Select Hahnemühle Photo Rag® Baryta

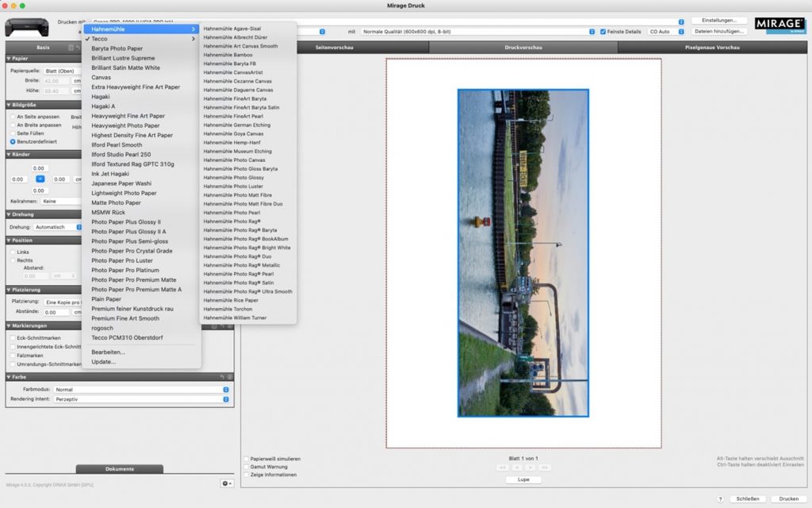tap(248, 230)
